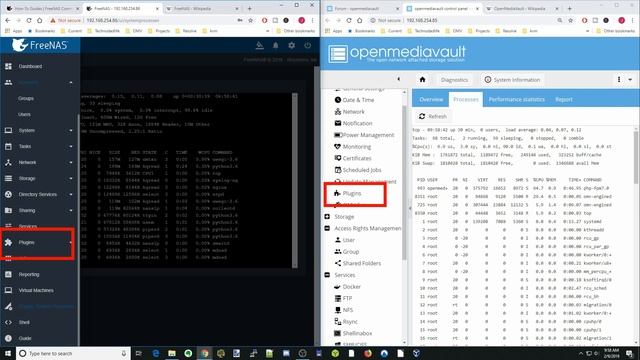Click Diagnostics breadcrumb in openmediavault
This screenshot has width=640, height=360.
(454, 80)
